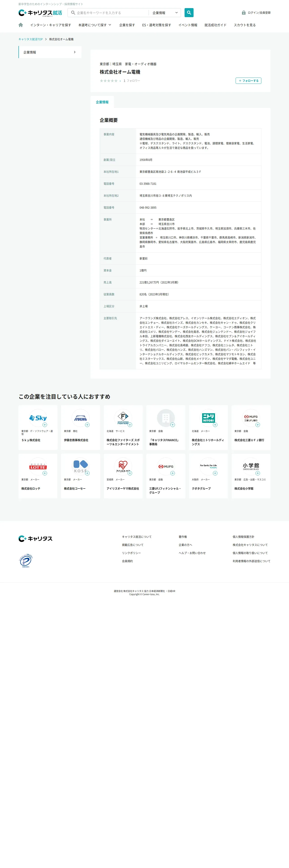Open 会員規約 footer link
The width and height of the screenshot is (289, 868).
(127, 561)
